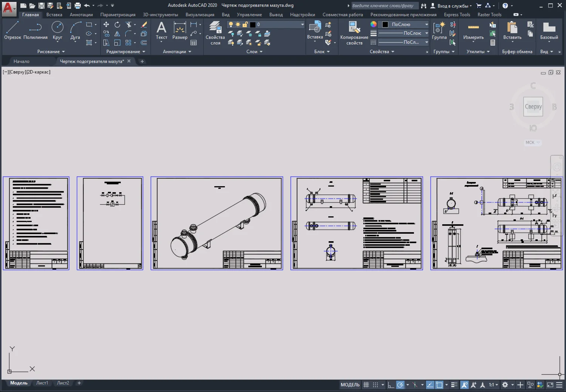Click the Erase tool icon
Viewport: 566px width, 392px height.
point(144,24)
